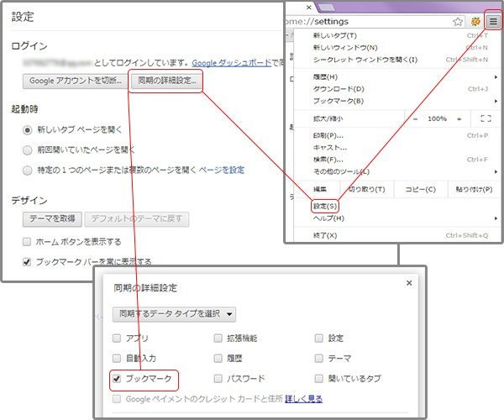504x420 pixels.
Task: Select 前回開いていたページを開く radio button
Action: click(28, 150)
